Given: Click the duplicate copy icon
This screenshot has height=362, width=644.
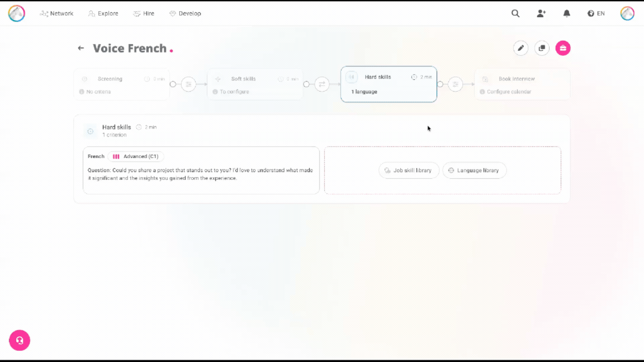Looking at the screenshot, I should coord(542,48).
